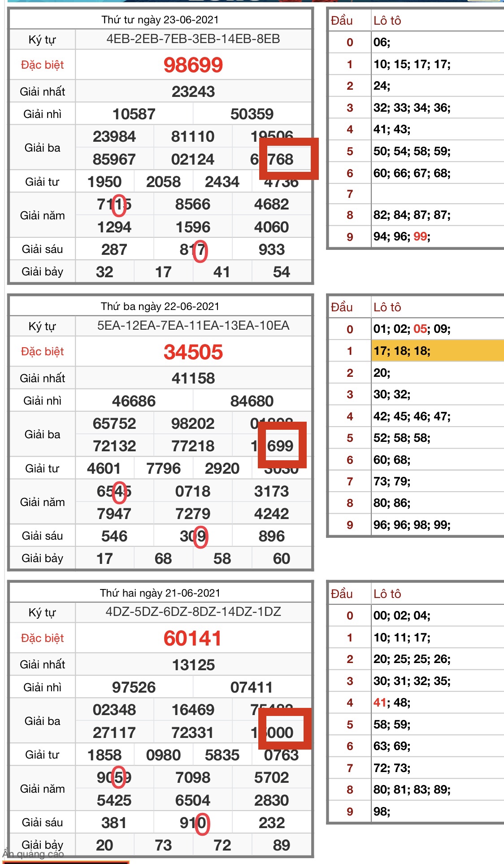Click fifth prize number 4060
The width and height of the screenshot is (504, 864).
coord(272,227)
